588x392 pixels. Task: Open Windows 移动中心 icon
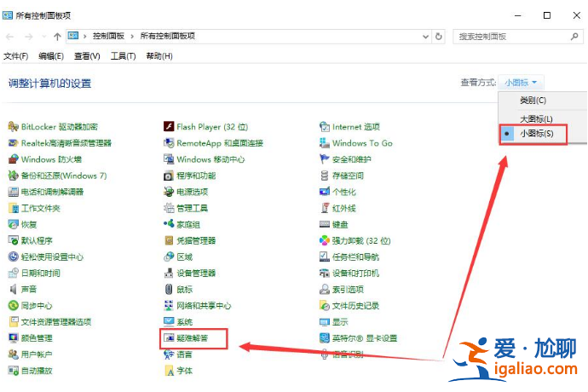pyautogui.click(x=169, y=159)
